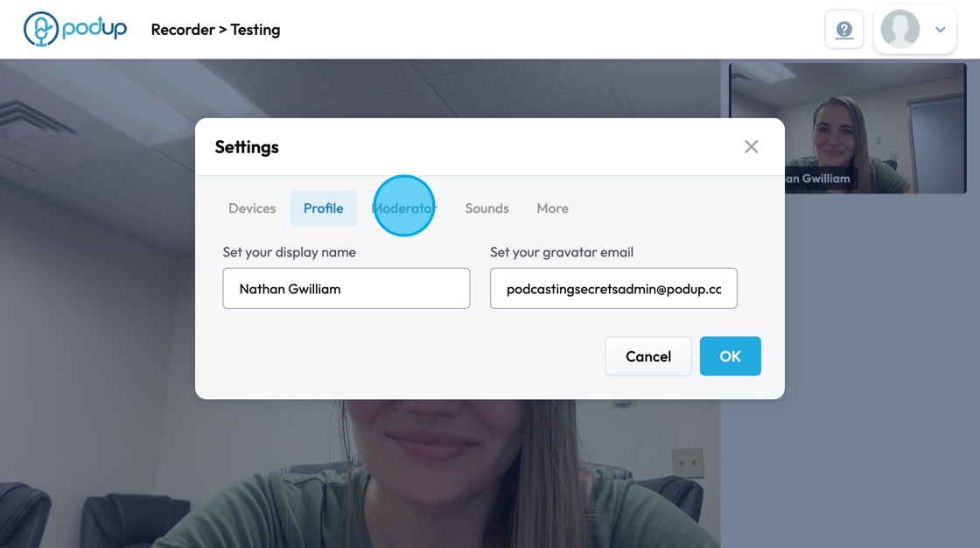This screenshot has height=548, width=980.
Task: Click the "Set your gravatar email" label
Action: [x=561, y=252]
